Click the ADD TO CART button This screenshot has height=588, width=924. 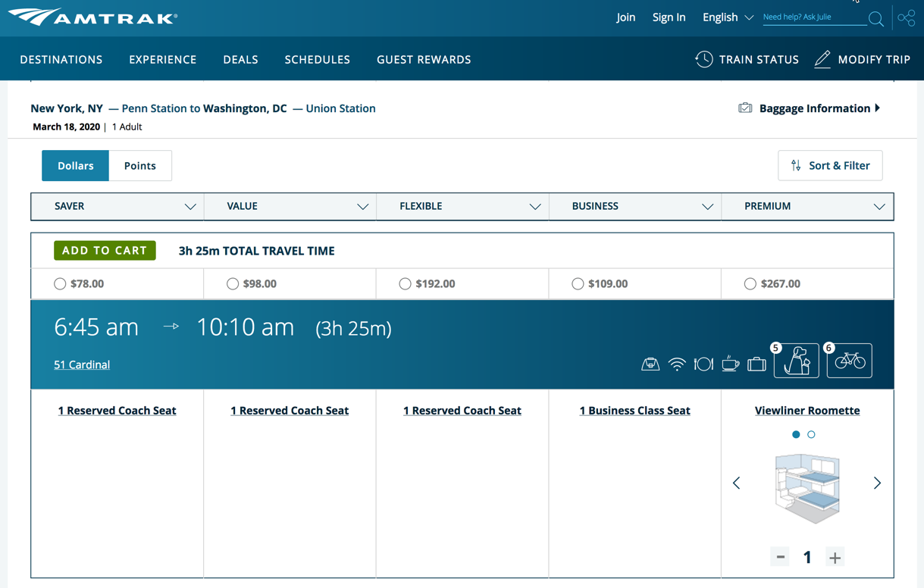(x=105, y=250)
